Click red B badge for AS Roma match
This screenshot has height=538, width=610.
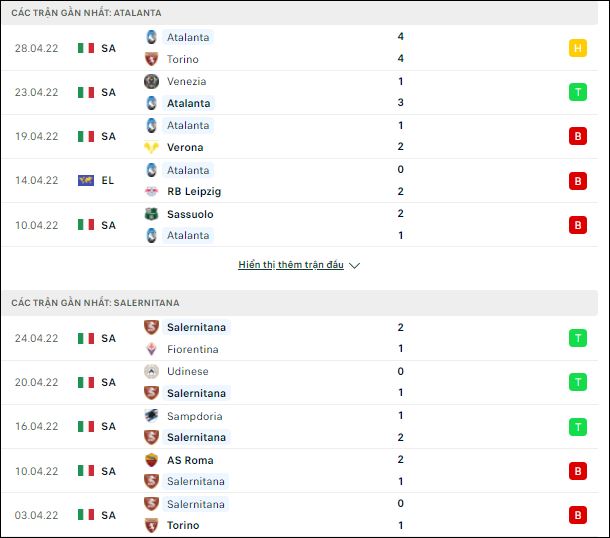[x=577, y=471]
